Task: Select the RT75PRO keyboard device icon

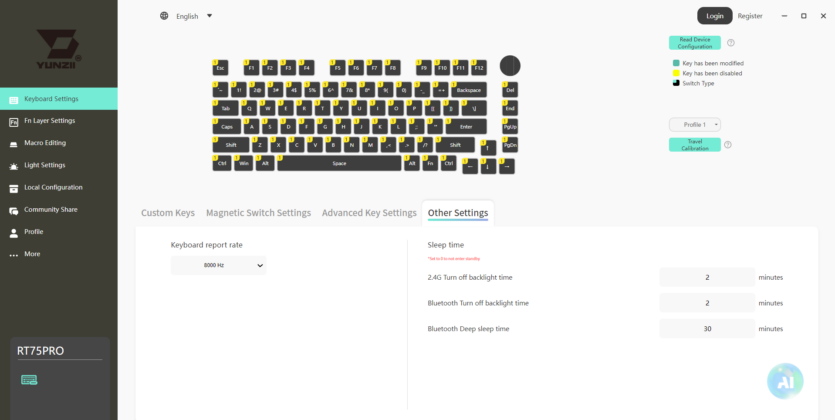Action: click(29, 380)
